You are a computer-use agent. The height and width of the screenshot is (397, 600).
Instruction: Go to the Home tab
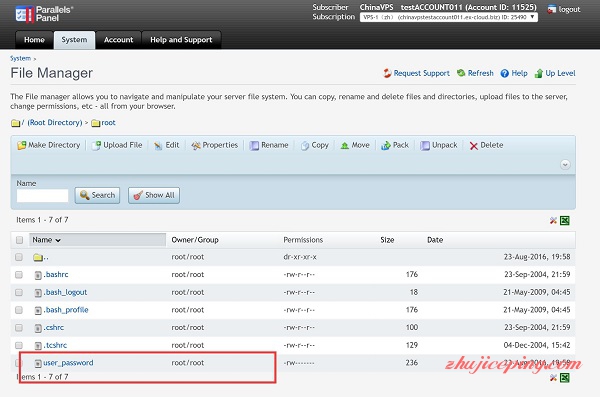(34, 40)
